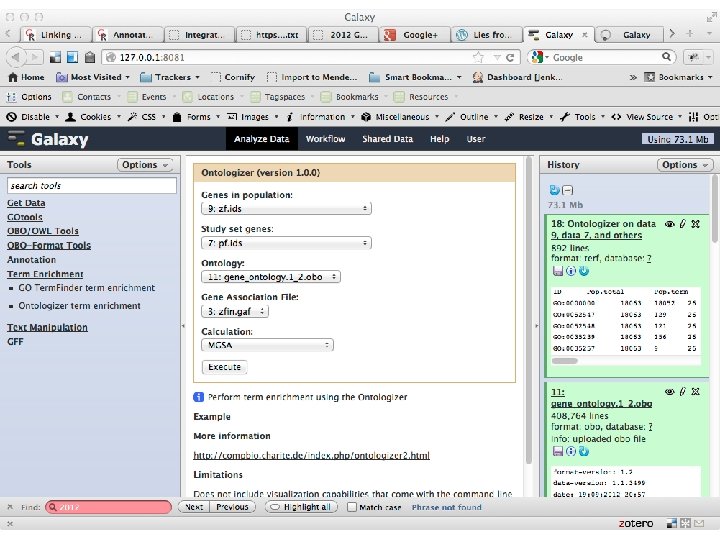
Task: Refresh the history panel
Action: point(554,190)
